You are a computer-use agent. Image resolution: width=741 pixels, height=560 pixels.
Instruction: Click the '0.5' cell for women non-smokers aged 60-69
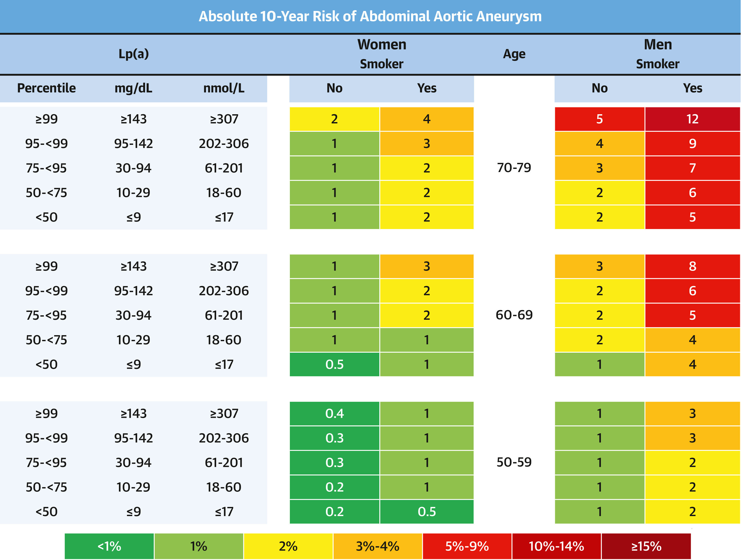point(334,364)
